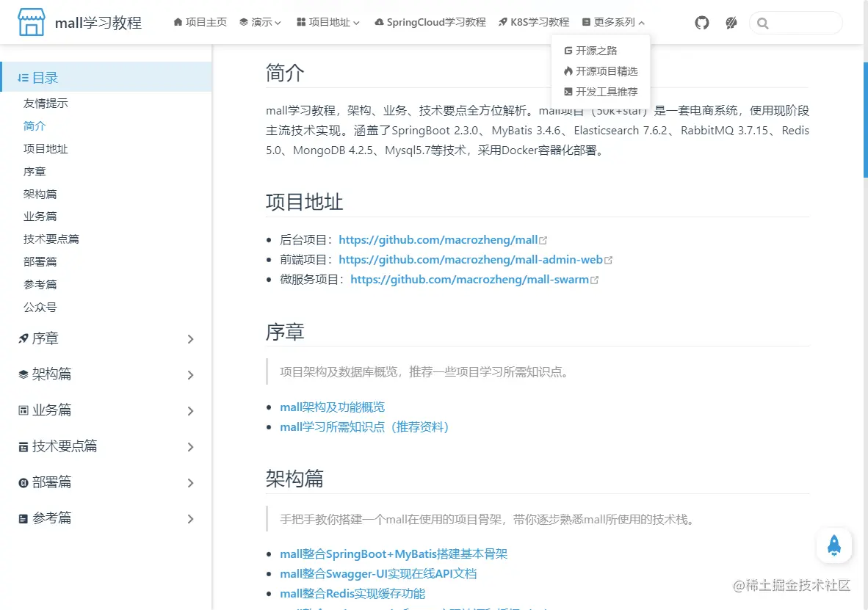Viewport: 868px width, 610px height.
Task: Go to 项目主页 in the navbar
Action: tap(200, 22)
